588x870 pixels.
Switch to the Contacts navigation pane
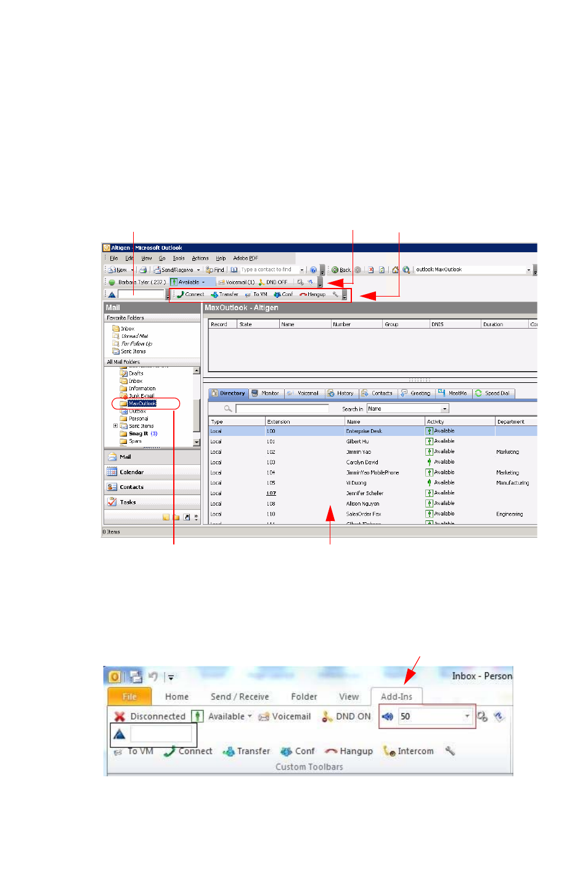click(x=152, y=487)
